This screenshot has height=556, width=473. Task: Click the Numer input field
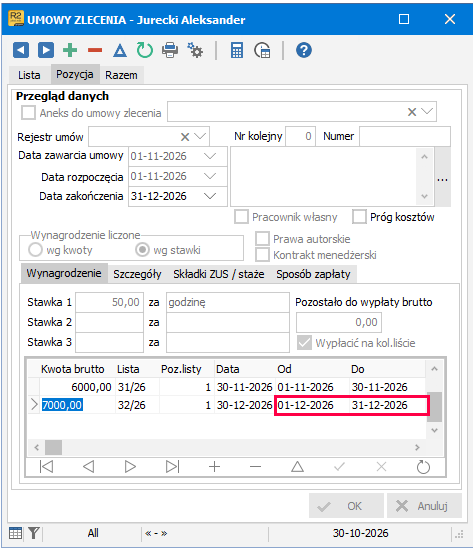405,136
